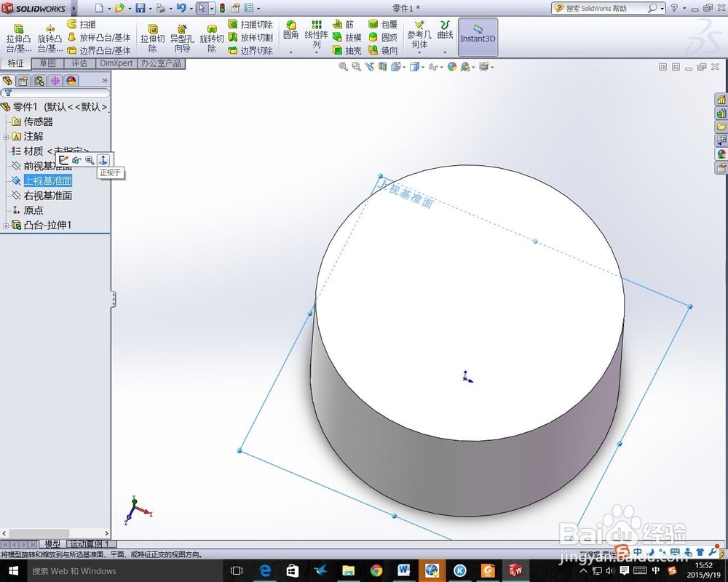Click the Save disk icon

point(141,8)
